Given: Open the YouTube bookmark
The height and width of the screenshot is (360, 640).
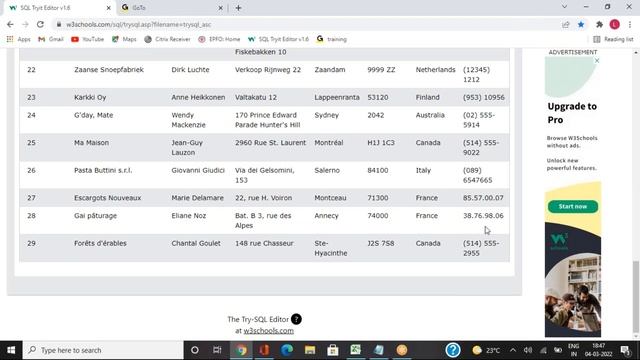Looking at the screenshot, I should coord(88,39).
